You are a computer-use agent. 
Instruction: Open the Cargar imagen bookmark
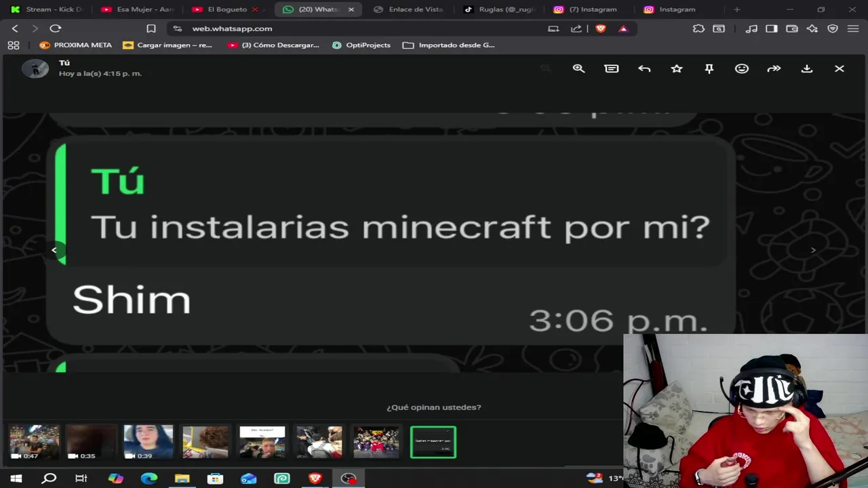pyautogui.click(x=167, y=45)
